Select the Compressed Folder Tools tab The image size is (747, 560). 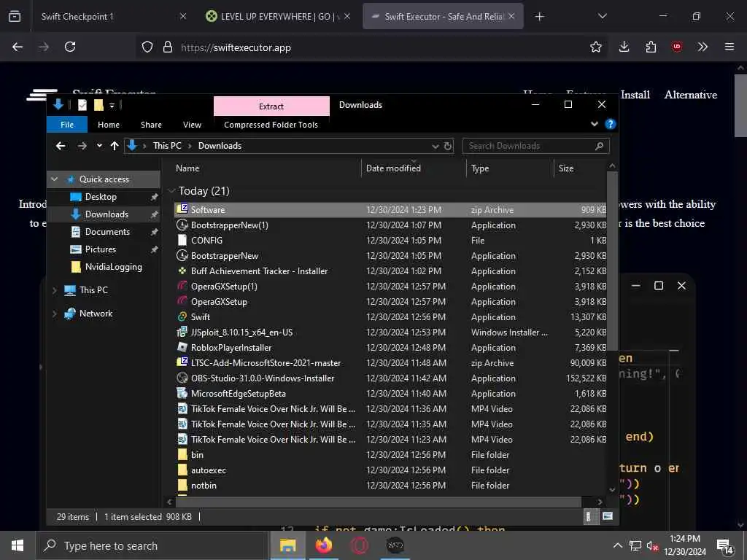pos(271,124)
